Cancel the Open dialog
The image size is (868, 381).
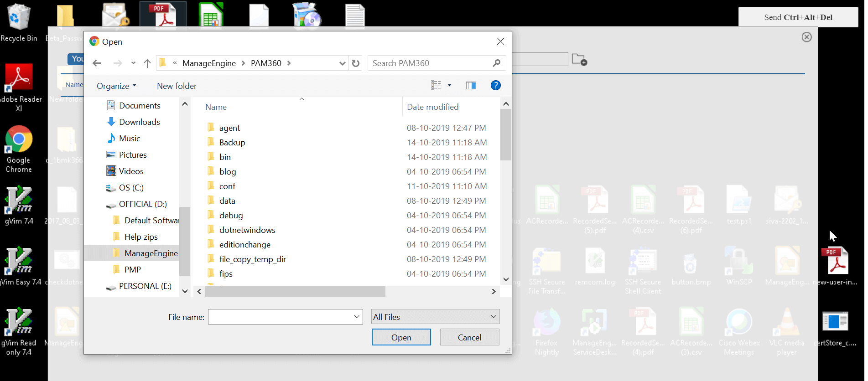469,337
